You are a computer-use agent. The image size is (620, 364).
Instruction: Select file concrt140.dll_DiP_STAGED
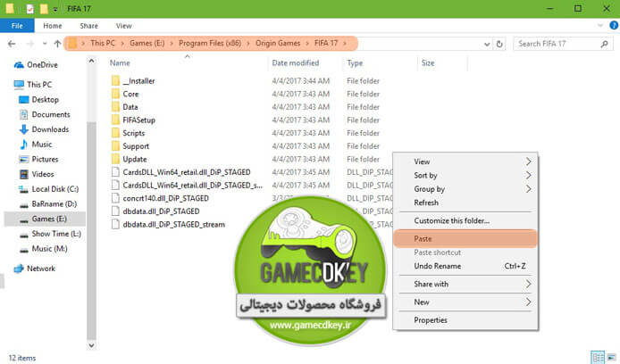coord(165,198)
